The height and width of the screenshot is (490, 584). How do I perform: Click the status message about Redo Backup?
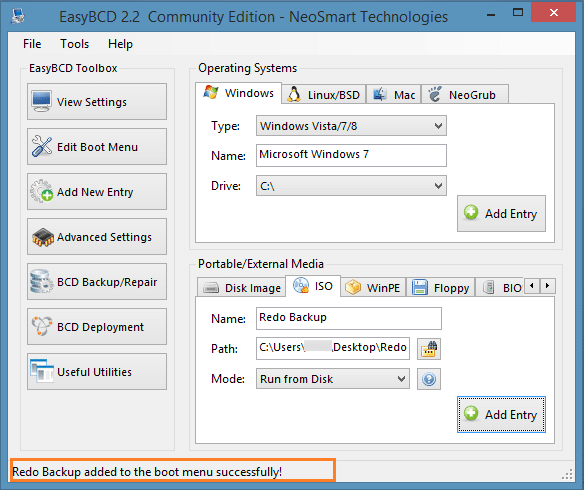147,472
